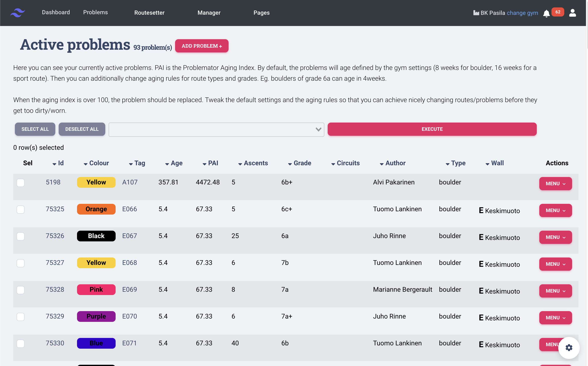The image size is (588, 366).
Task: Click the Purple colour badge
Action: point(96,316)
